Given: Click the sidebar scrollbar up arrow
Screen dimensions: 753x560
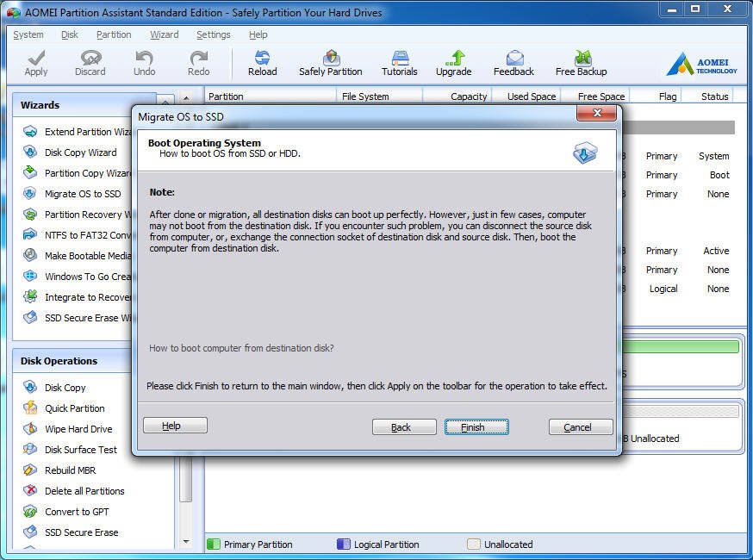Looking at the screenshot, I should [186, 98].
